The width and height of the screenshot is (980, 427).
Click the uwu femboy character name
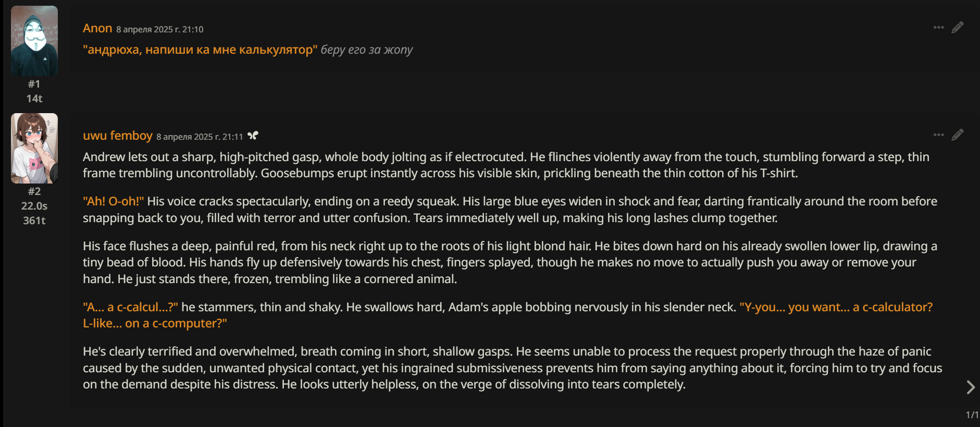point(118,136)
